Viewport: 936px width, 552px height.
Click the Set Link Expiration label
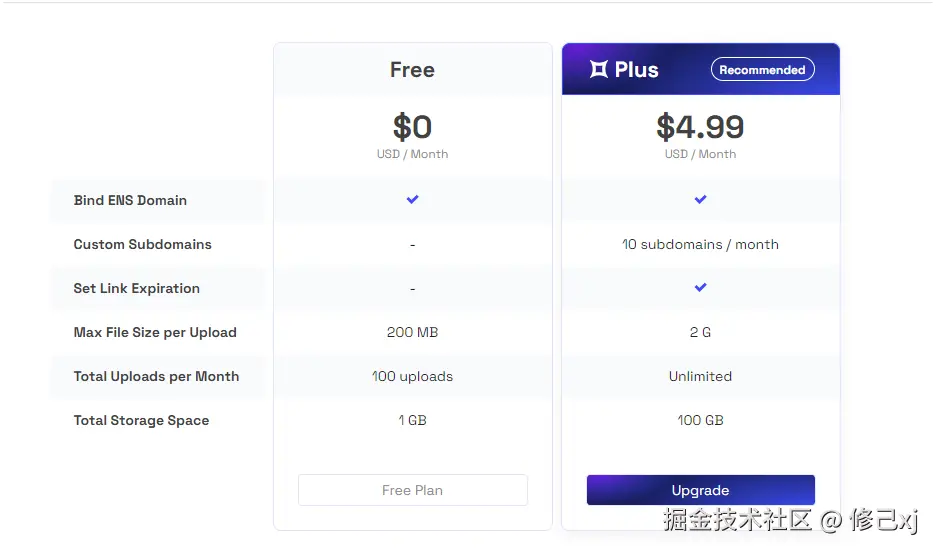click(x=136, y=288)
